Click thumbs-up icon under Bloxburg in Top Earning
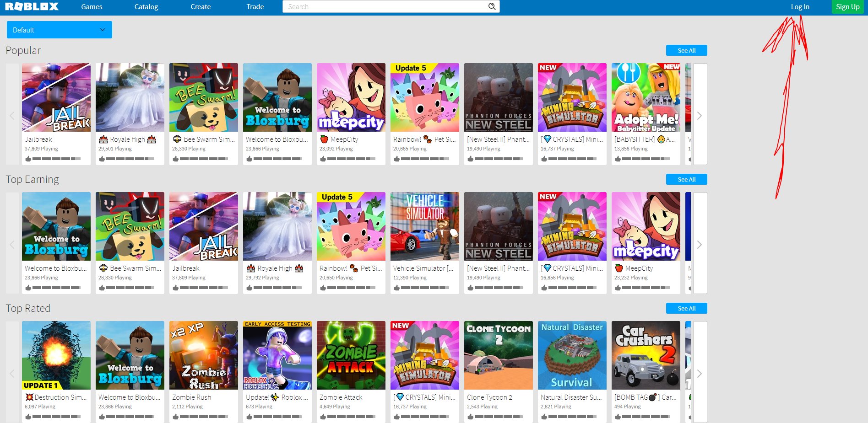The height and width of the screenshot is (423, 868). [x=28, y=288]
